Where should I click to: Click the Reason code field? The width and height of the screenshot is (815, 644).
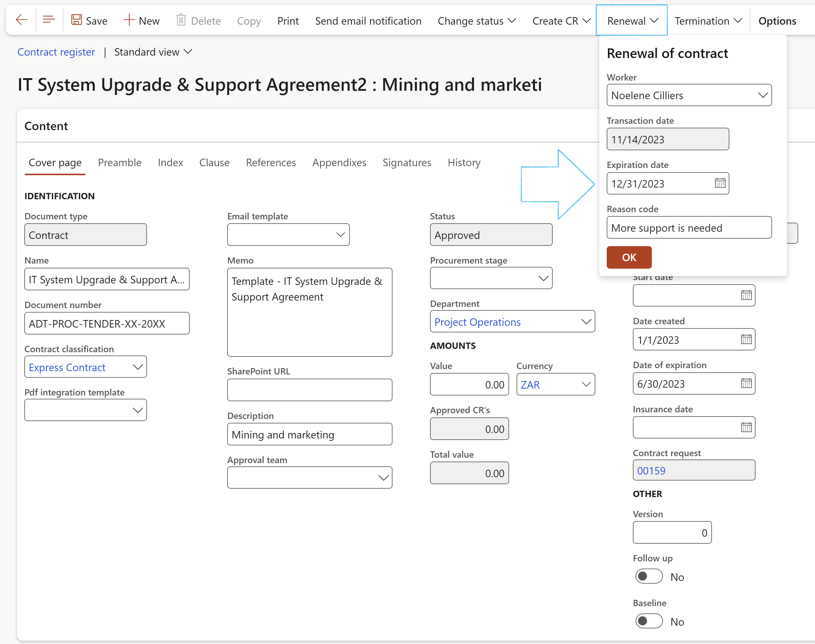(x=689, y=227)
